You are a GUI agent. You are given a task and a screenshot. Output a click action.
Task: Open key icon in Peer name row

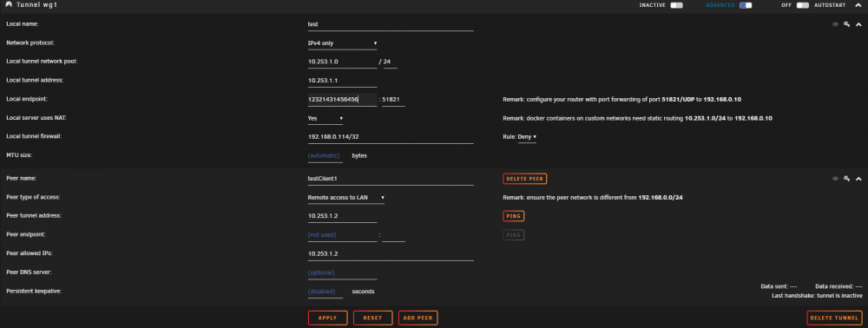coord(846,179)
